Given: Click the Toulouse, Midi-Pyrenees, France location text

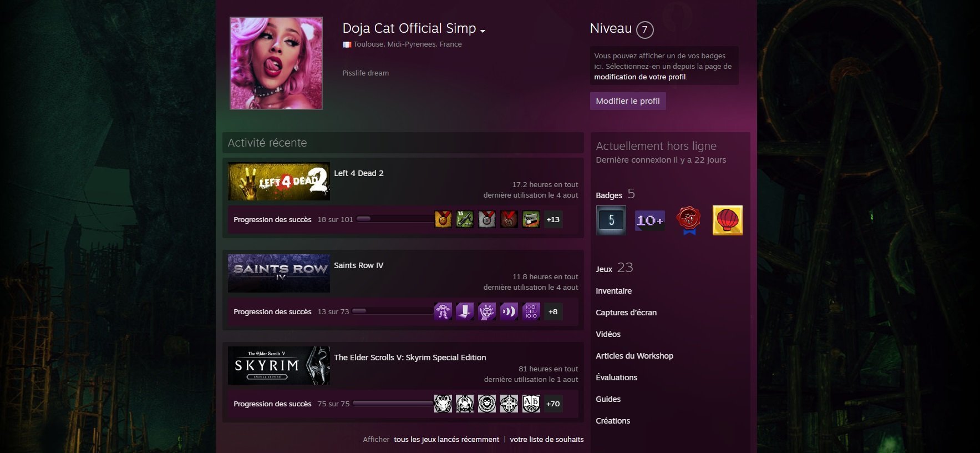Looking at the screenshot, I should point(408,44).
